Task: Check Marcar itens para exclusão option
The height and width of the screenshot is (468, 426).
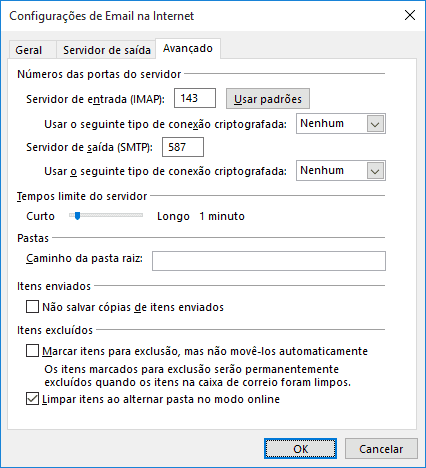Action: pyautogui.click(x=32, y=351)
